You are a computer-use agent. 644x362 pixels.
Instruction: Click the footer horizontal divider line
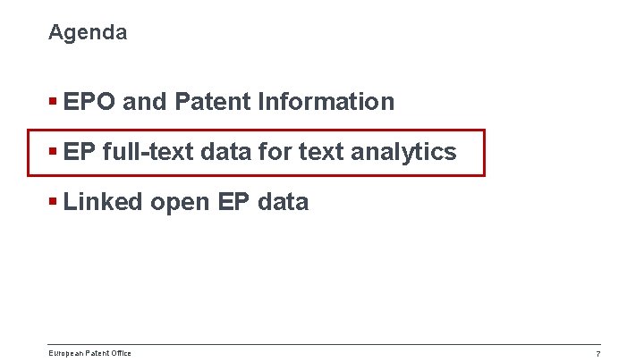(x=324, y=345)
